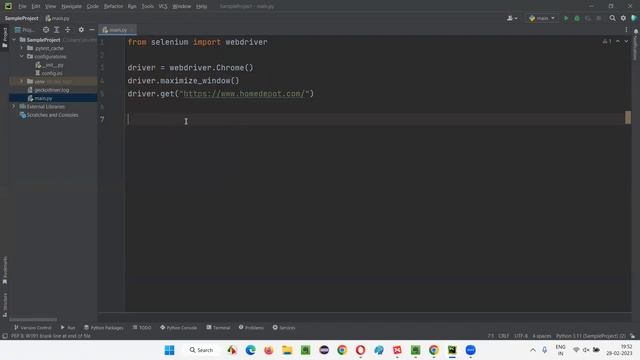Open Problems tool window
This screenshot has height=360, width=640.
click(x=251, y=328)
